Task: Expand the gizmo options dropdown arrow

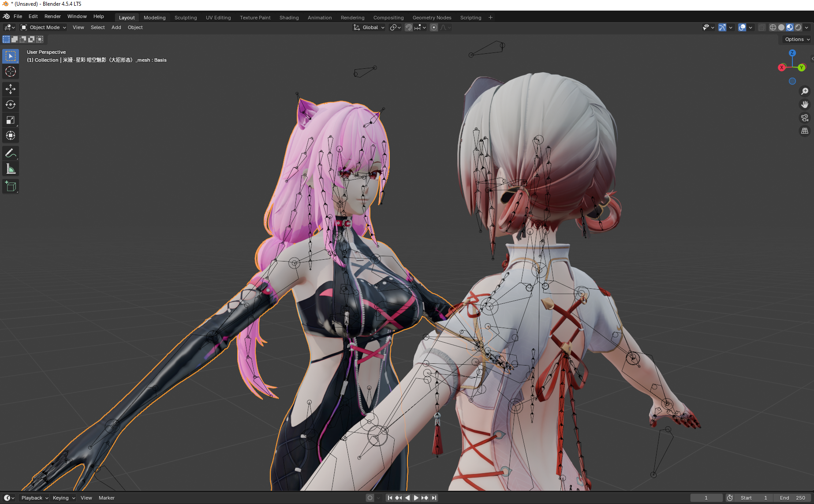Action: (x=731, y=27)
